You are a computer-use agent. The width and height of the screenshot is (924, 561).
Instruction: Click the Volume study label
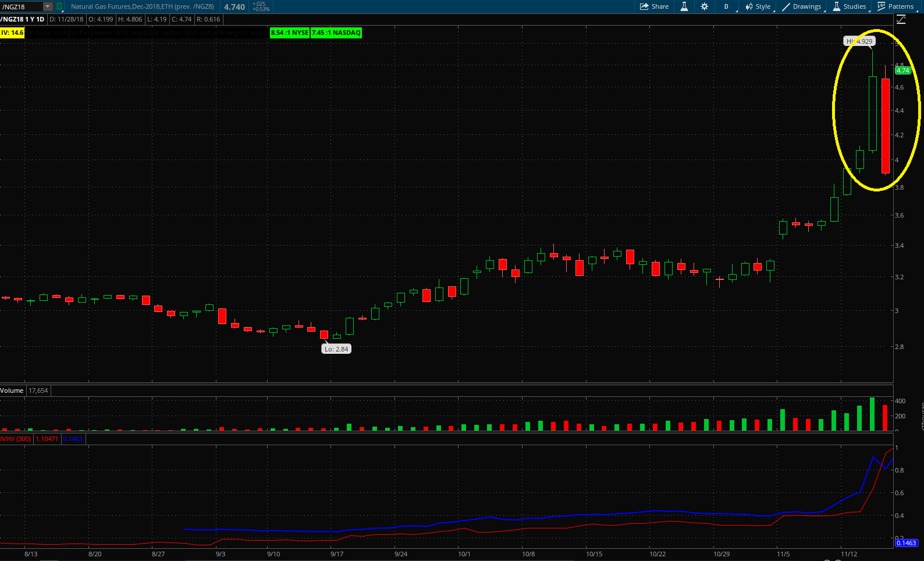tap(12, 390)
